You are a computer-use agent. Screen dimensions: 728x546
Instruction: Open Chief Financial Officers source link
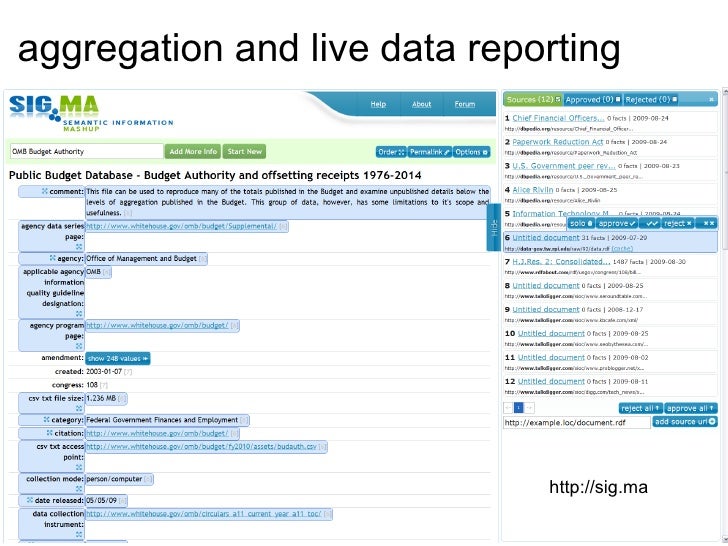click(x=558, y=118)
